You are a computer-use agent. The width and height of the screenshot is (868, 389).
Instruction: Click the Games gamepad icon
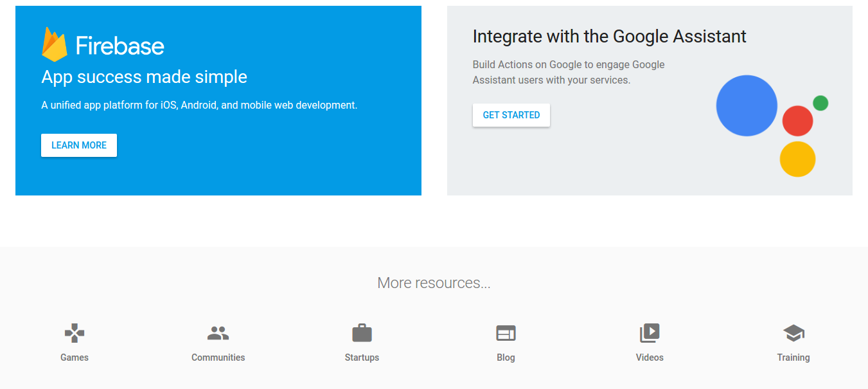[x=75, y=333]
